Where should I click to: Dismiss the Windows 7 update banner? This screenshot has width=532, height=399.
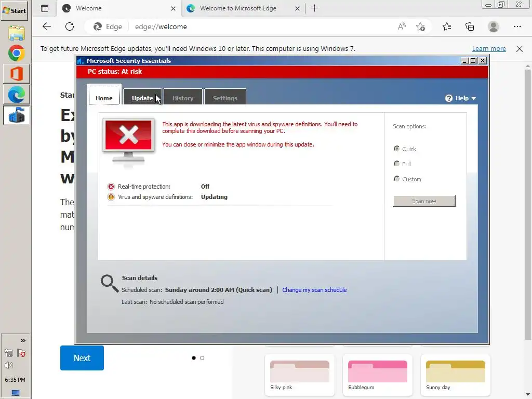click(519, 48)
